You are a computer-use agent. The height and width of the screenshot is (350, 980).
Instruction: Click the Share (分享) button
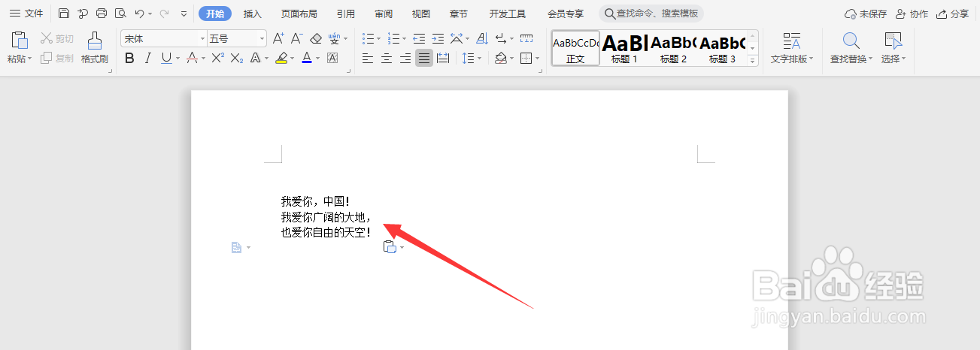[x=953, y=14]
